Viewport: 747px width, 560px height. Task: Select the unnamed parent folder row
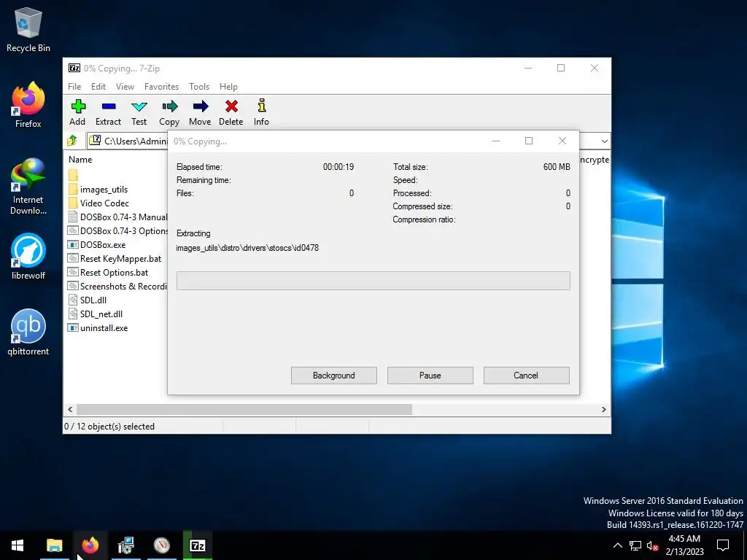(73, 175)
